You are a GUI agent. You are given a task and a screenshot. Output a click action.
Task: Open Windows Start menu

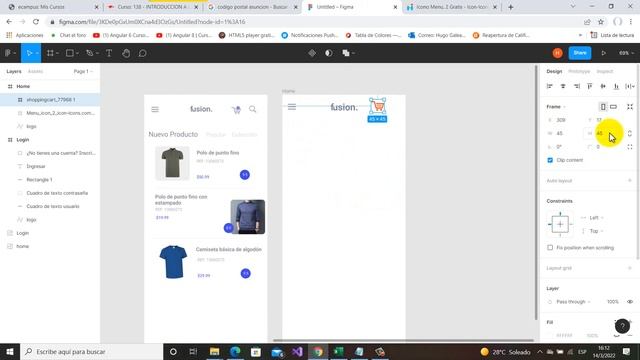(10, 351)
